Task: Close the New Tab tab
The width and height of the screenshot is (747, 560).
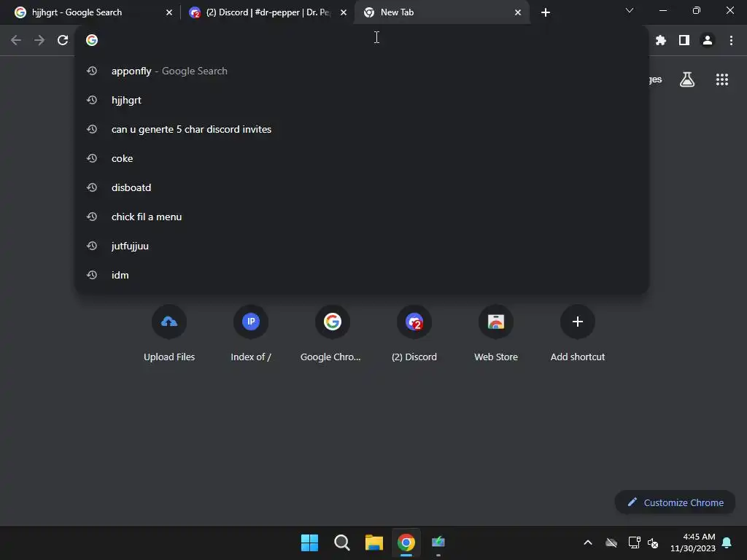Action: click(x=518, y=12)
